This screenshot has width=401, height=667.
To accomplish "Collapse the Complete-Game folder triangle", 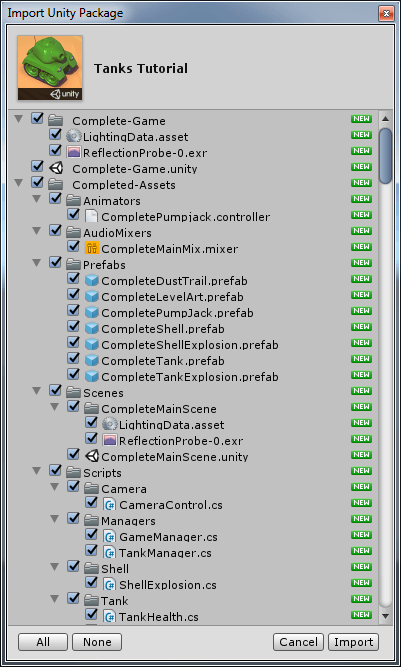I will click(x=18, y=119).
